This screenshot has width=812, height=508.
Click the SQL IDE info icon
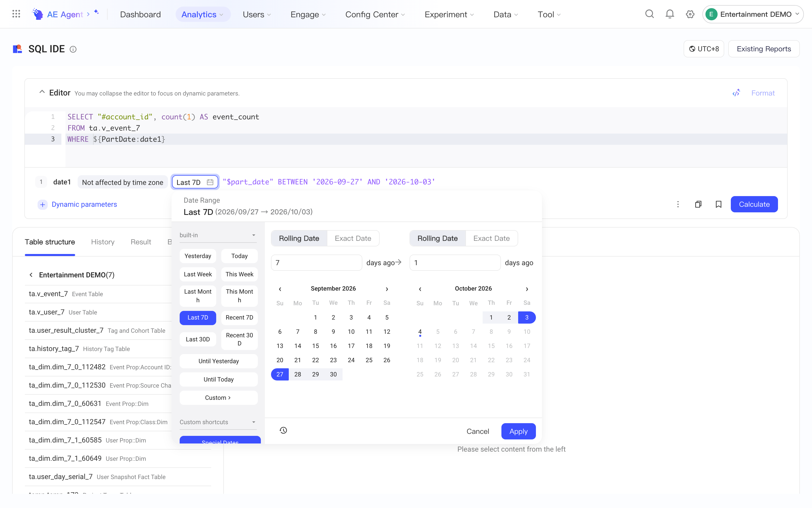(73, 49)
